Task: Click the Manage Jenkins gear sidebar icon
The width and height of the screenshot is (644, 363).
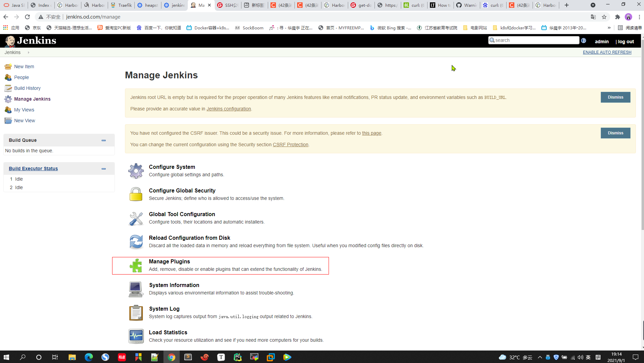Action: point(8,99)
